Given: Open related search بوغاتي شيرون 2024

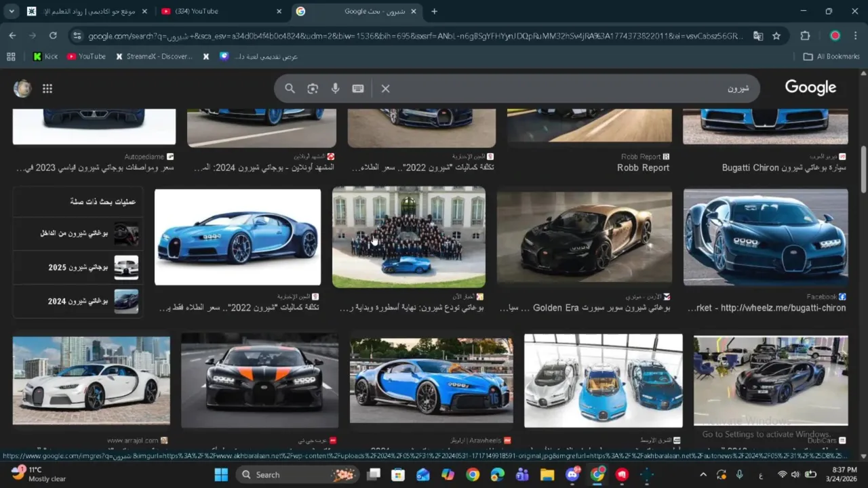Looking at the screenshot, I should click(78, 301).
